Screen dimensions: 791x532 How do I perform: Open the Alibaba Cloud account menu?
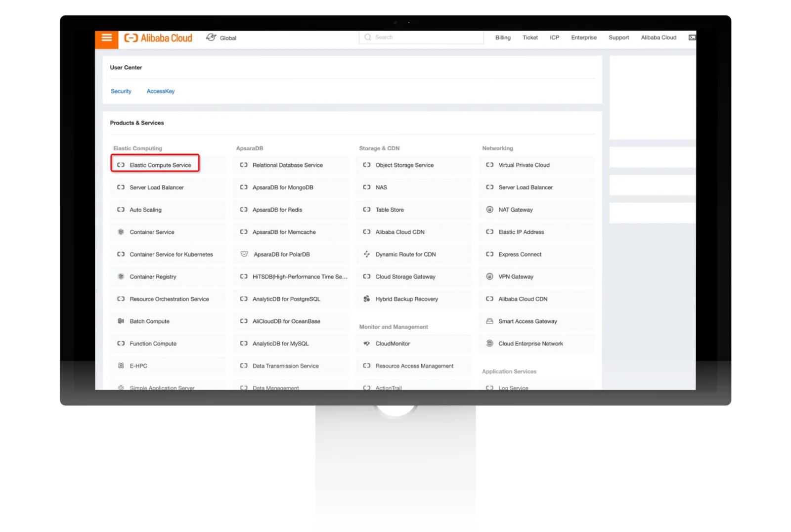click(659, 38)
